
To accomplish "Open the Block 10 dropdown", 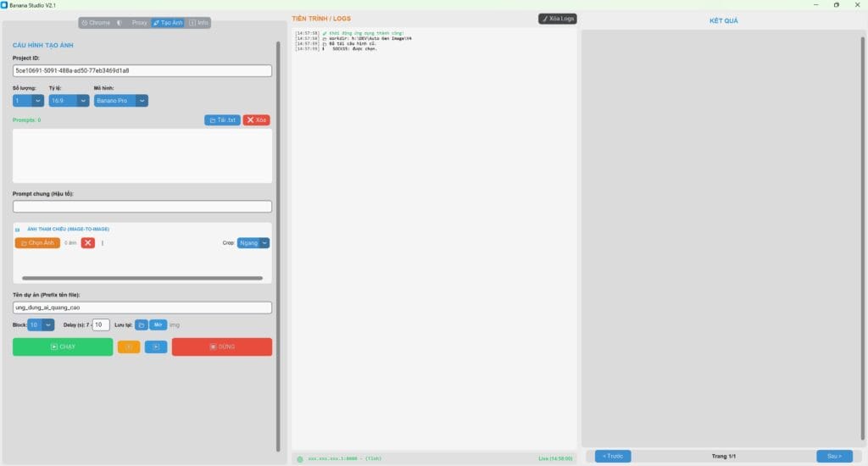I will point(41,325).
